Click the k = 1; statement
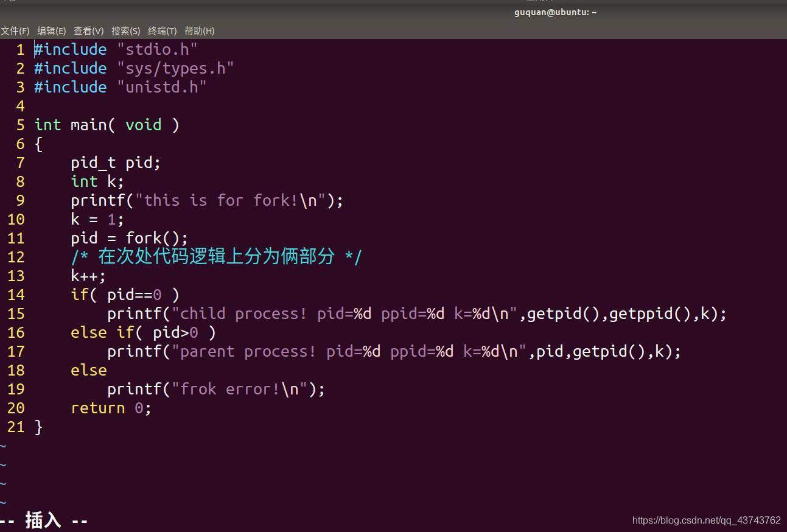The width and height of the screenshot is (787, 532). (x=97, y=219)
